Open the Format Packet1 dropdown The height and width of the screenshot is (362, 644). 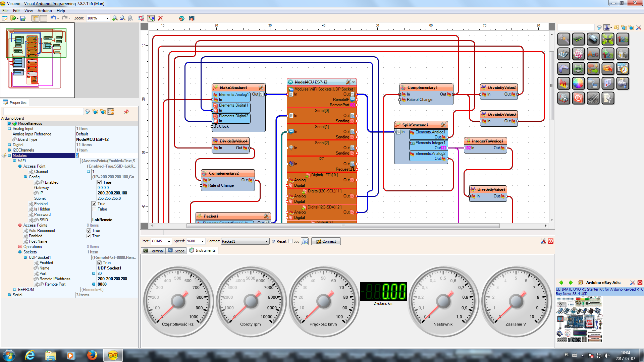[267, 241]
